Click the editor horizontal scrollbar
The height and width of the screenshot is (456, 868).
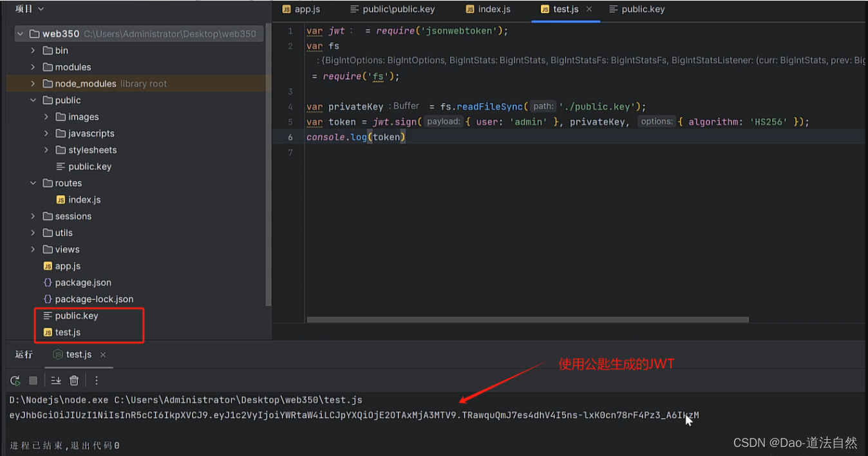tap(528, 319)
